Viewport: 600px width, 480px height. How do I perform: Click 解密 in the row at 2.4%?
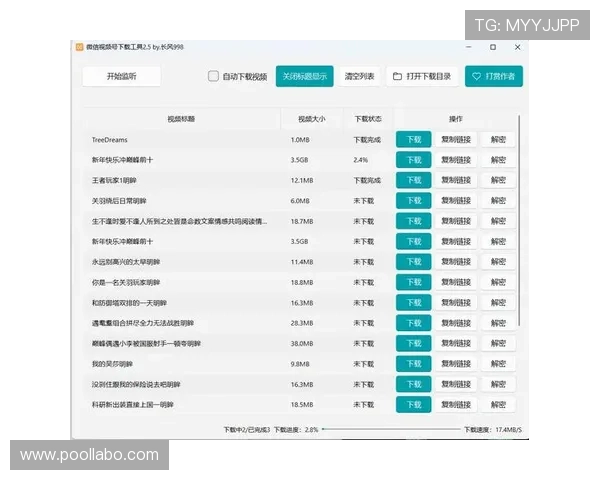pyautogui.click(x=498, y=160)
